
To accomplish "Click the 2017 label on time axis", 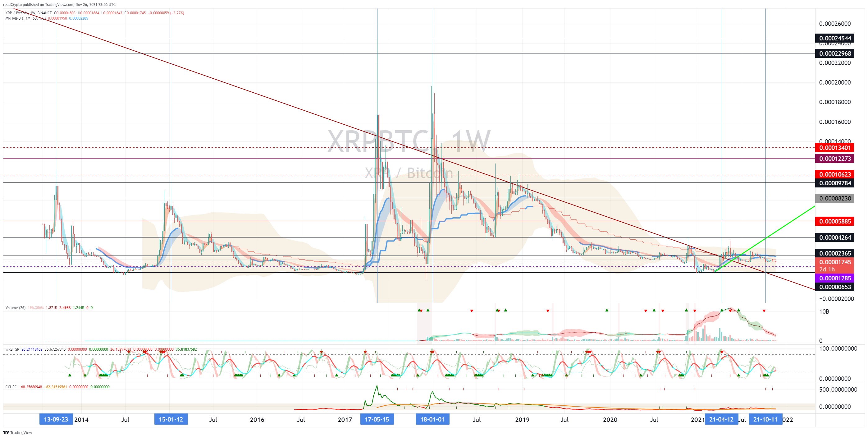I will click(345, 419).
